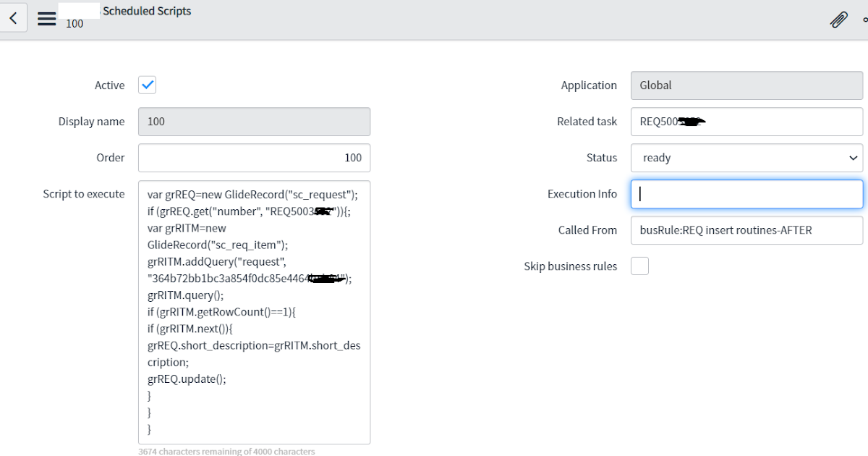Select the record title 100 in header

(x=75, y=23)
